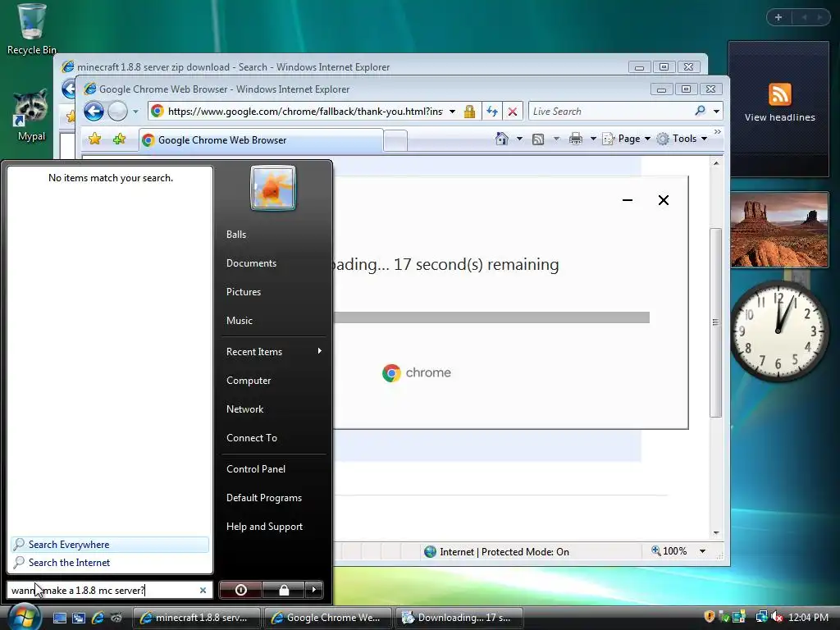This screenshot has height=630, width=840.
Task: Open the Balls user folder
Action: (x=236, y=235)
